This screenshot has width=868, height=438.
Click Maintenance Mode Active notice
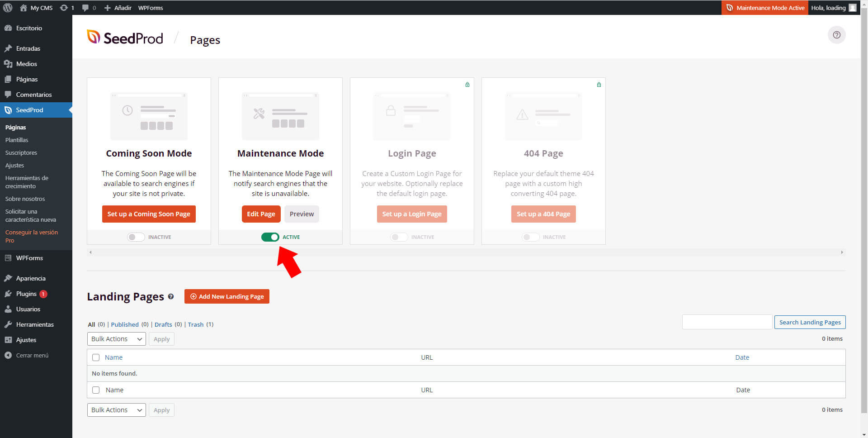(x=765, y=8)
